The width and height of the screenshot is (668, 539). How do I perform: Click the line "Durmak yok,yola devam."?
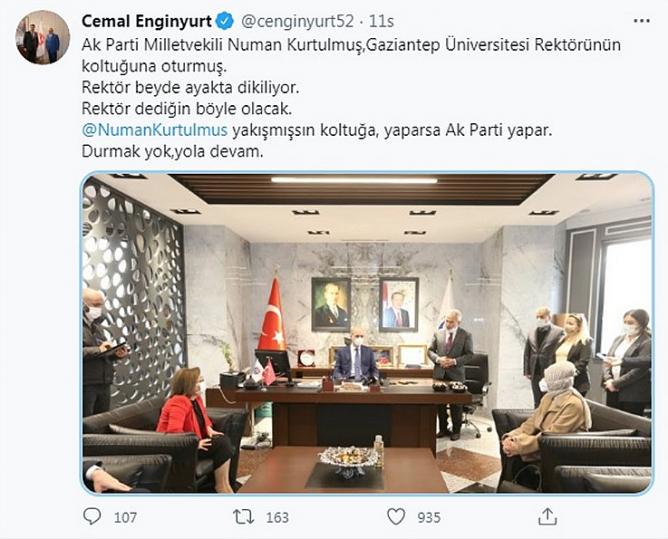tap(172, 151)
